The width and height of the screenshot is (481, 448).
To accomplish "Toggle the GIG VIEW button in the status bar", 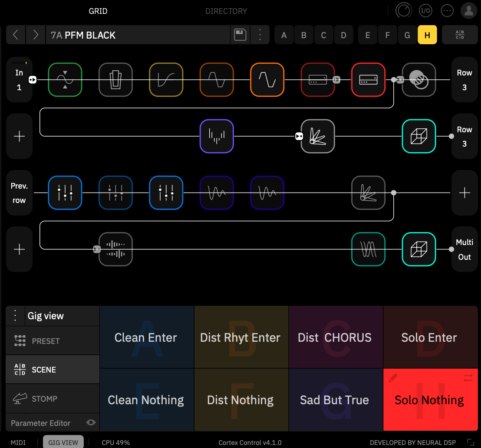I will pyautogui.click(x=63, y=442).
